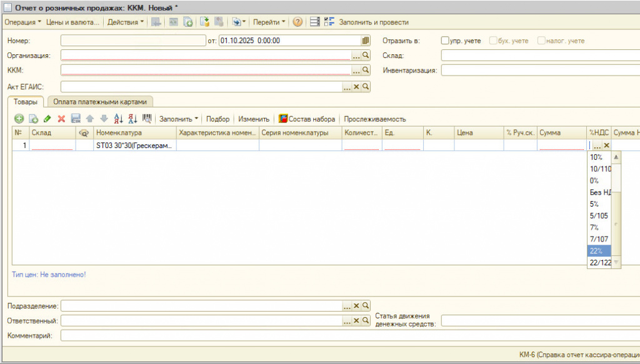Viewport: 640px width, 364px height.
Task: Sort table rows ascending A-Z
Action: pyautogui.click(x=119, y=119)
